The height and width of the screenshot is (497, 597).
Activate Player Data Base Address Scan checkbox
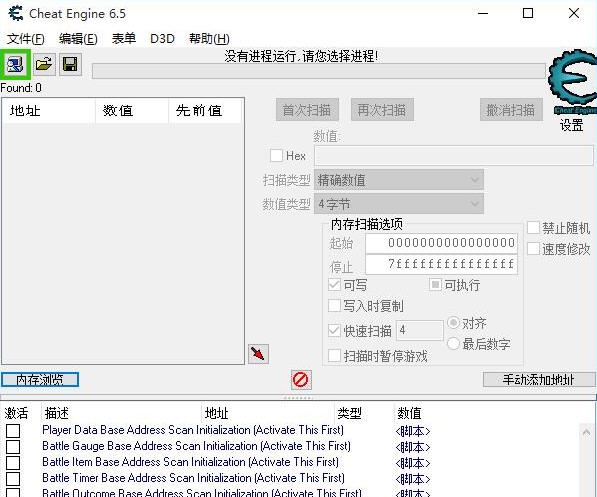point(13,431)
